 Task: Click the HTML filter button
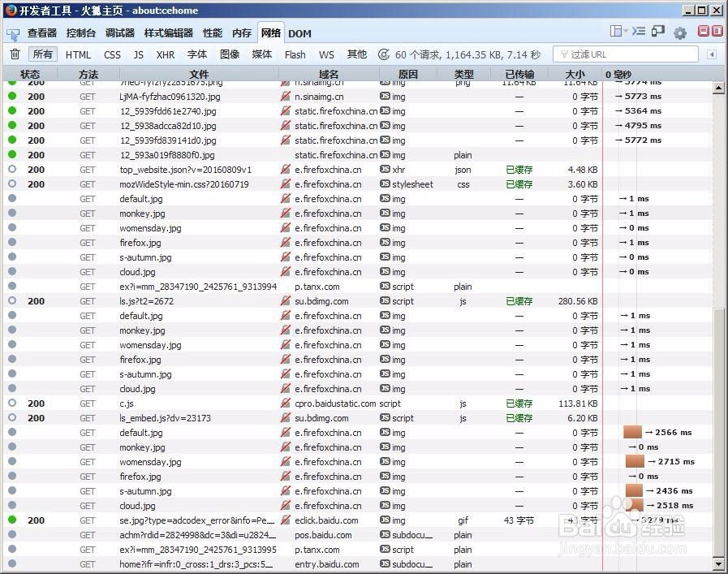pos(77,54)
